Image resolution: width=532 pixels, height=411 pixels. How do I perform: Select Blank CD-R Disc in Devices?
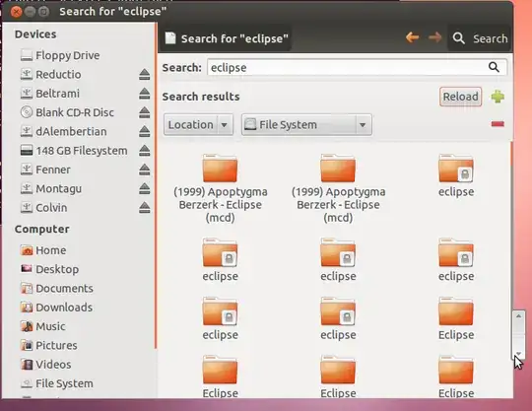67,112
